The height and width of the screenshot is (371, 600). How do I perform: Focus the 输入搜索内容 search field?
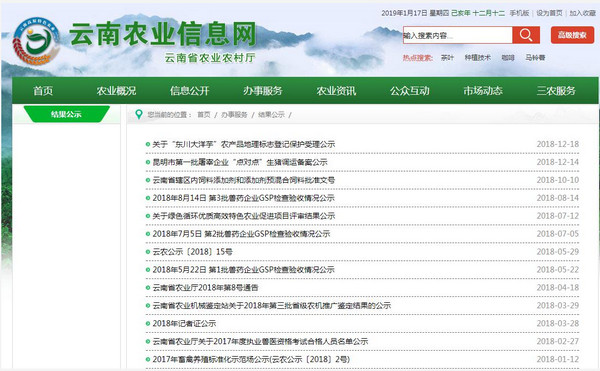(x=458, y=35)
